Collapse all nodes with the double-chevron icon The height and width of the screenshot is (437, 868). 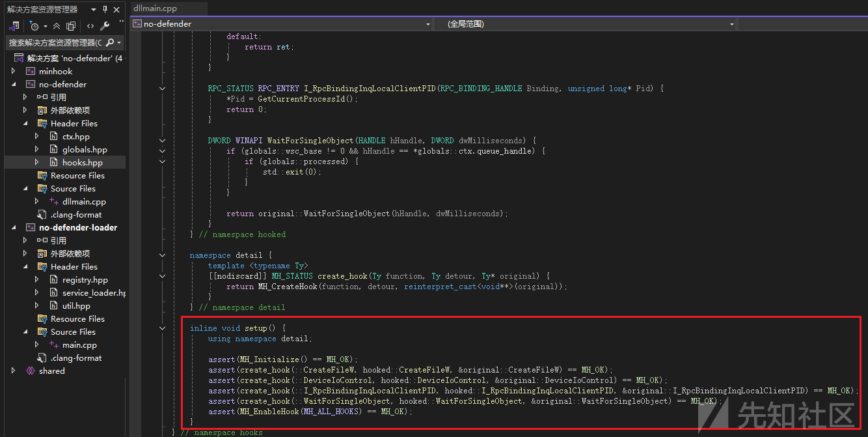tap(57, 26)
